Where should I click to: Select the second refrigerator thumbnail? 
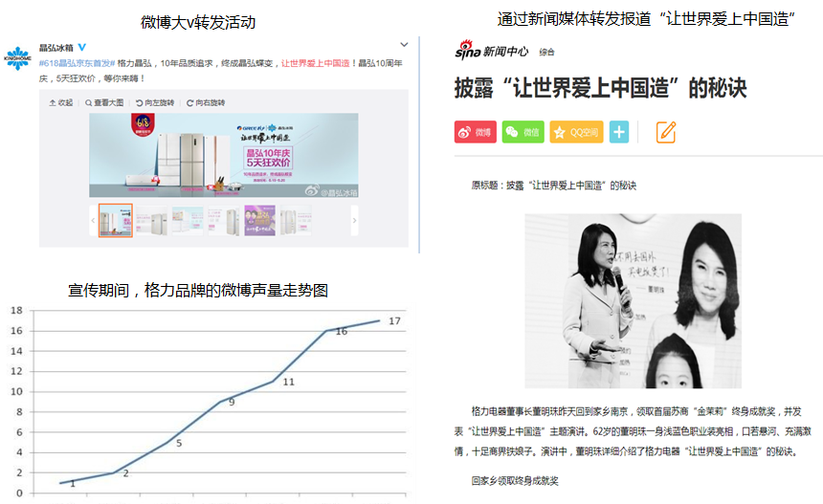point(152,220)
